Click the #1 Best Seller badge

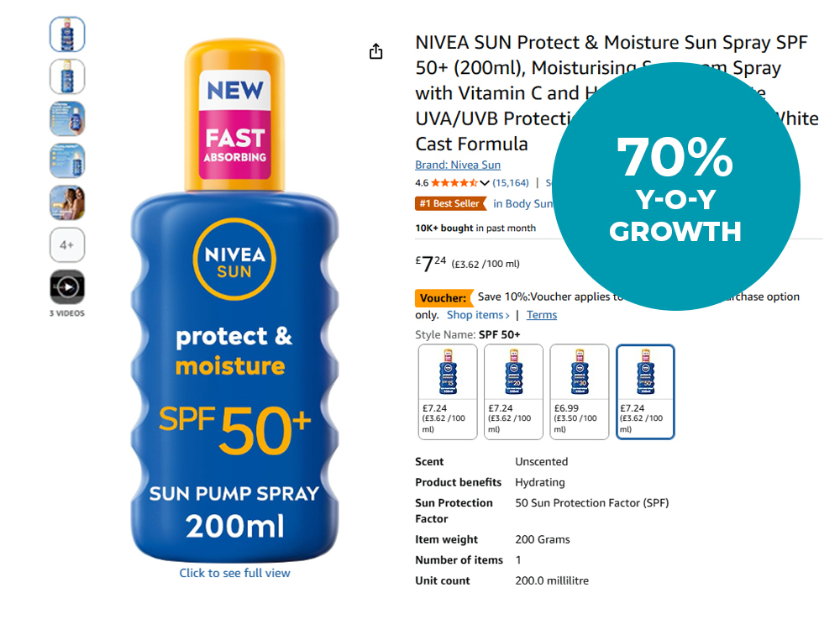(450, 203)
